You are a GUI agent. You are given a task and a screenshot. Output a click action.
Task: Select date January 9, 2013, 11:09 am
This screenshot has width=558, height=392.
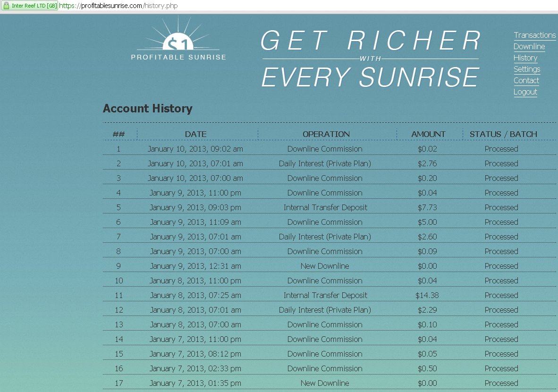click(x=195, y=222)
